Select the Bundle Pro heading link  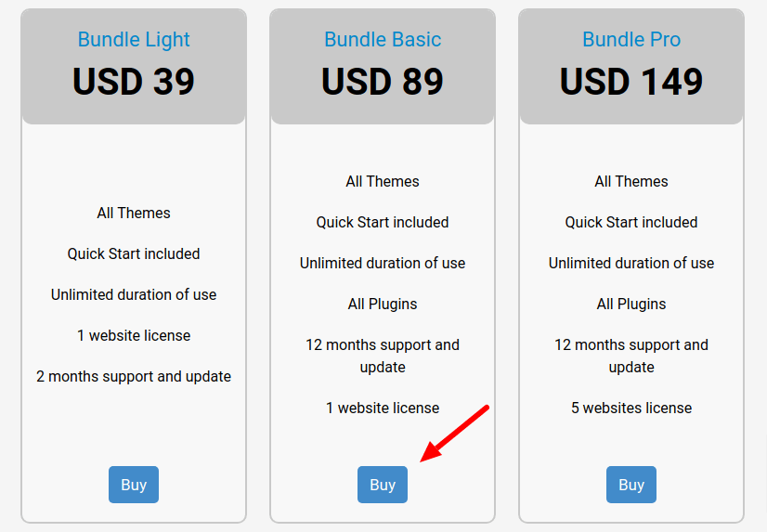coord(631,40)
